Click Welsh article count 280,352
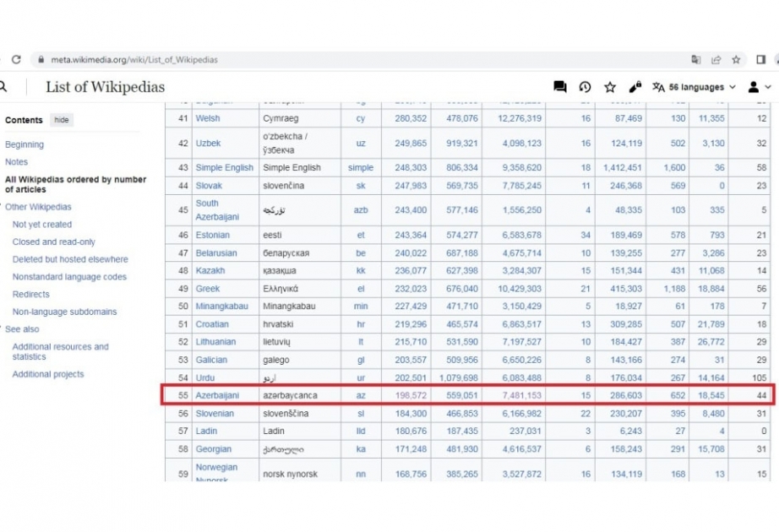The width and height of the screenshot is (779, 532). point(411,118)
